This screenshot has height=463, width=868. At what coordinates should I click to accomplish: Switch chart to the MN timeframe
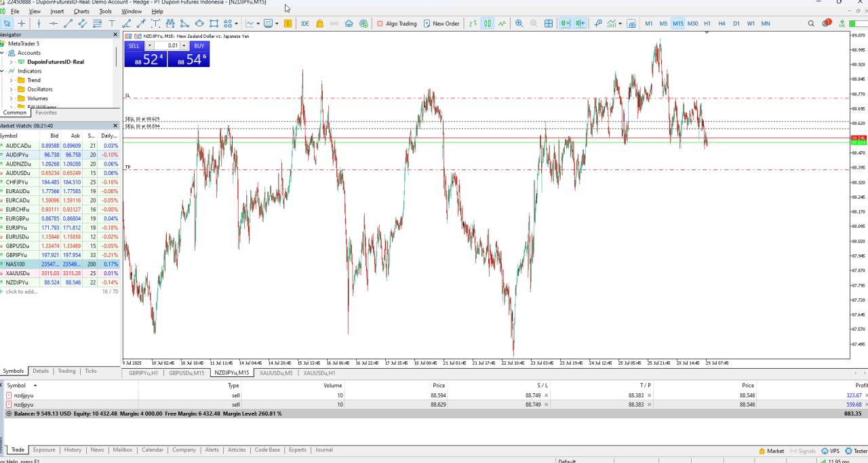coord(766,23)
